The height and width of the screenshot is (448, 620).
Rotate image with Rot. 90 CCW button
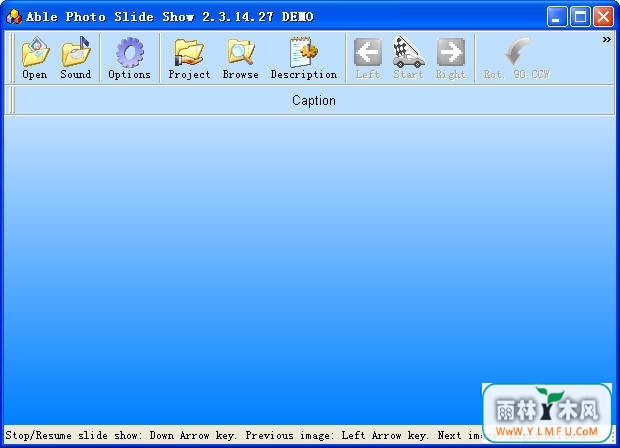[x=517, y=58]
